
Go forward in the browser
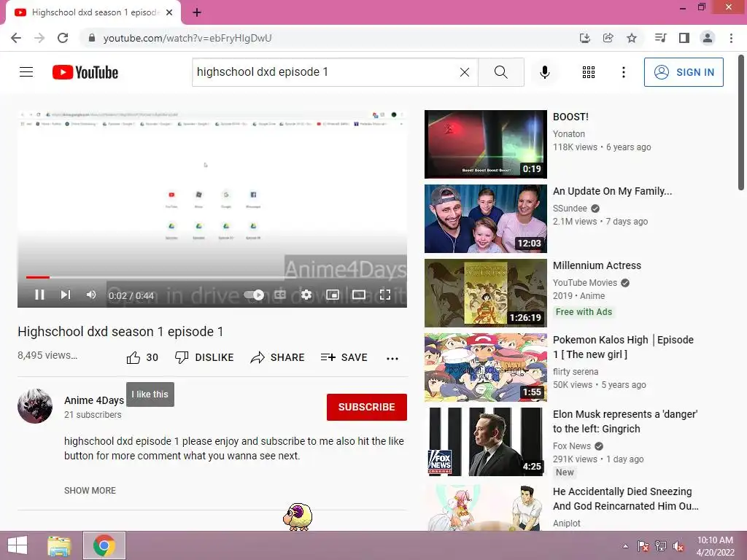pos(39,38)
